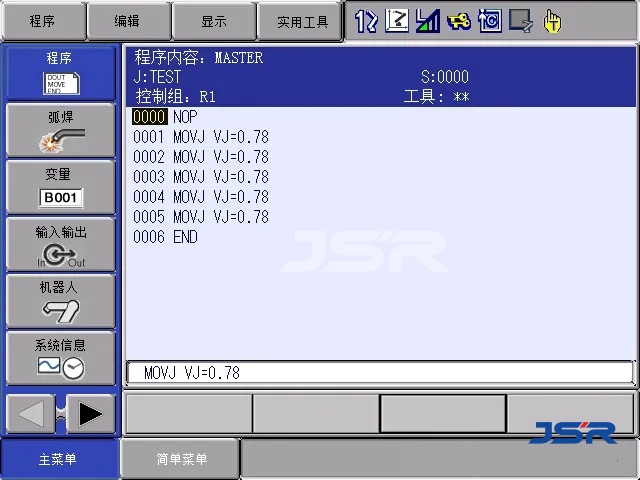The width and height of the screenshot is (640, 480).
Task: Open the 机器人 robot menu
Action: 60,301
